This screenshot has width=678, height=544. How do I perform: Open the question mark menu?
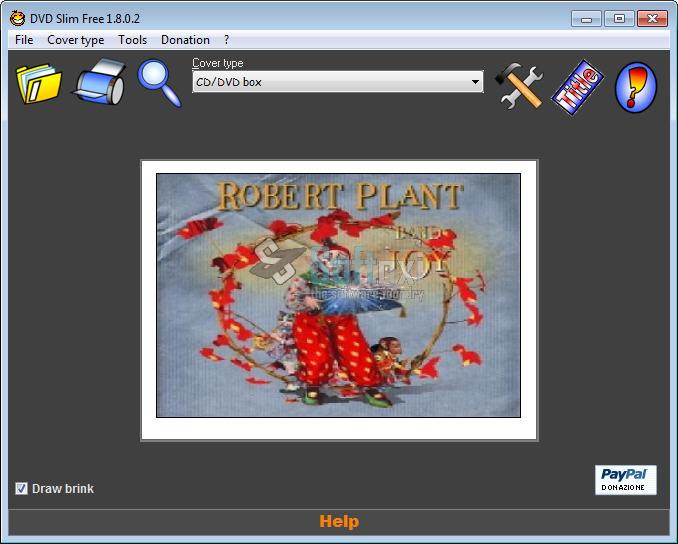pos(227,40)
